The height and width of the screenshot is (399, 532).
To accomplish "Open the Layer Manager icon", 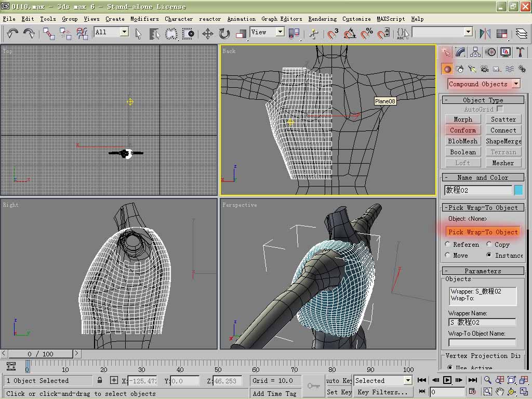I will point(522,34).
